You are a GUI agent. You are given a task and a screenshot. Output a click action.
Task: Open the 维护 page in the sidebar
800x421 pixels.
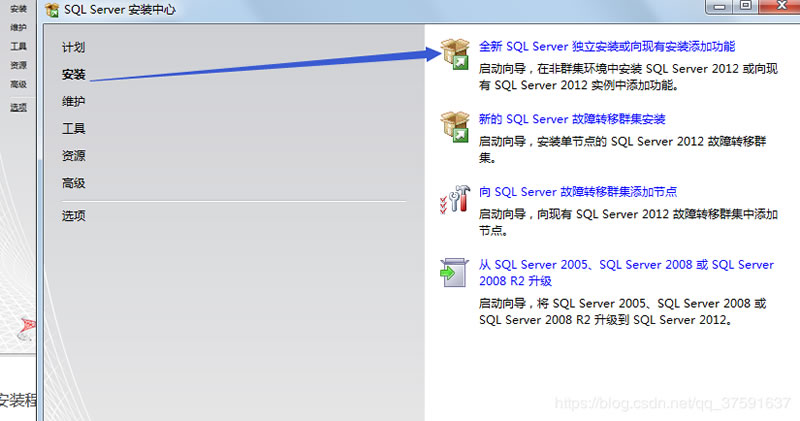point(73,102)
